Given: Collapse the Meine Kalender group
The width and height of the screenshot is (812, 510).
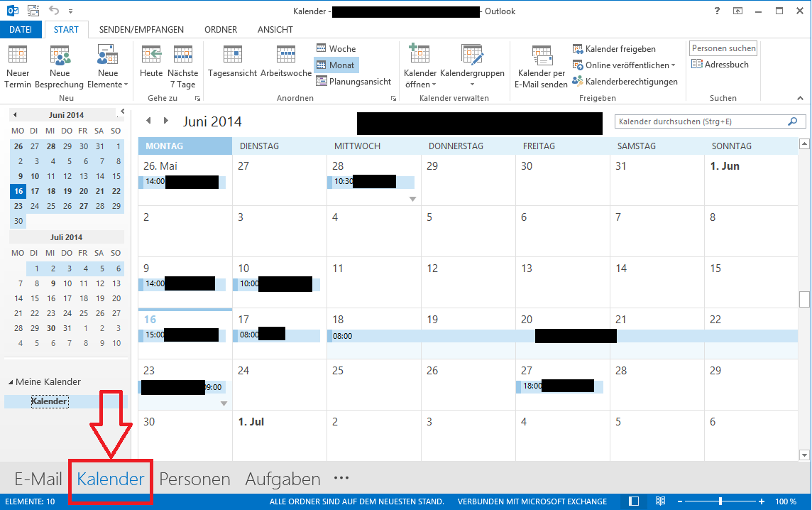Looking at the screenshot, I should [11, 382].
